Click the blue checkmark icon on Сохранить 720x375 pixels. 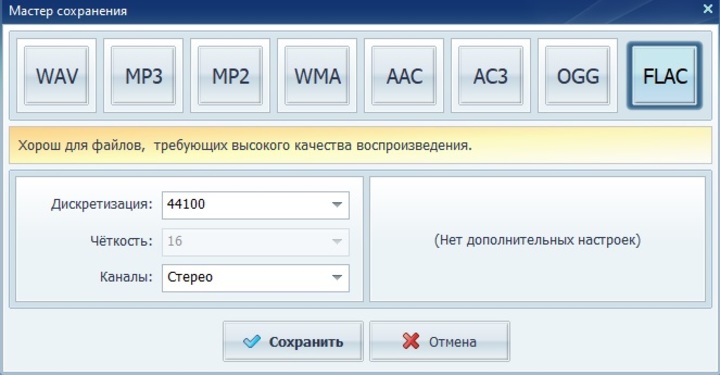pos(251,341)
